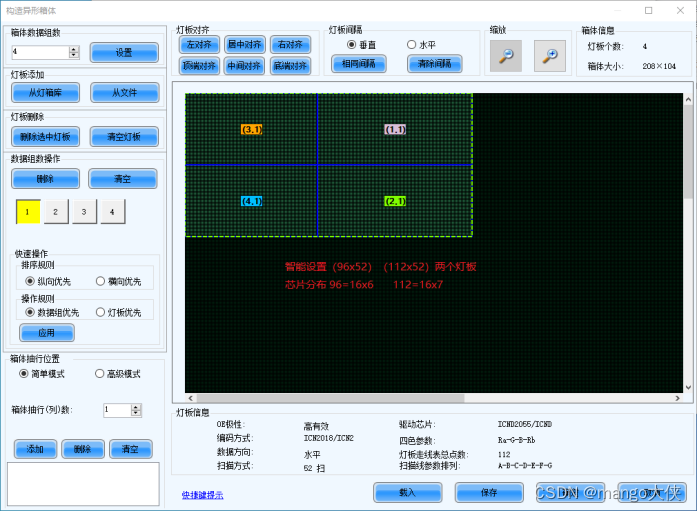Image resolution: width=697 pixels, height=512 pixels.
Task: Click 底端对齐 alignment button
Action: [290, 66]
